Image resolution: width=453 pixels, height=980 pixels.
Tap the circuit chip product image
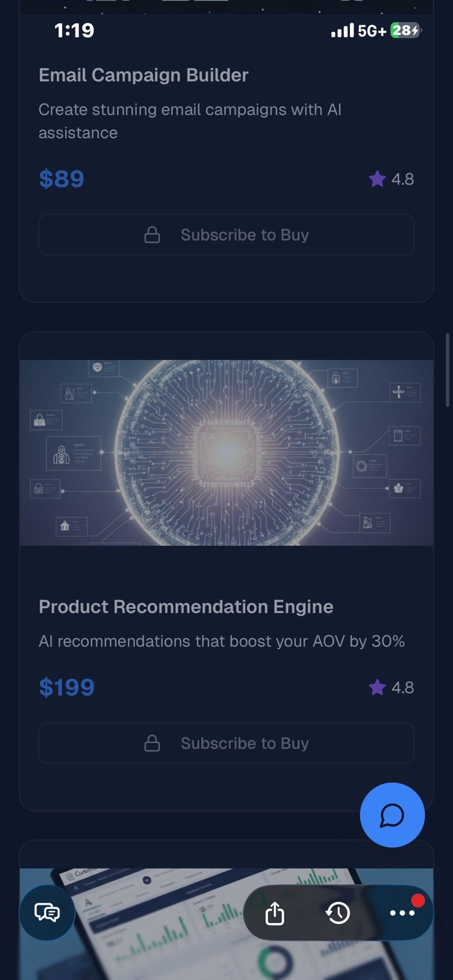pyautogui.click(x=226, y=452)
